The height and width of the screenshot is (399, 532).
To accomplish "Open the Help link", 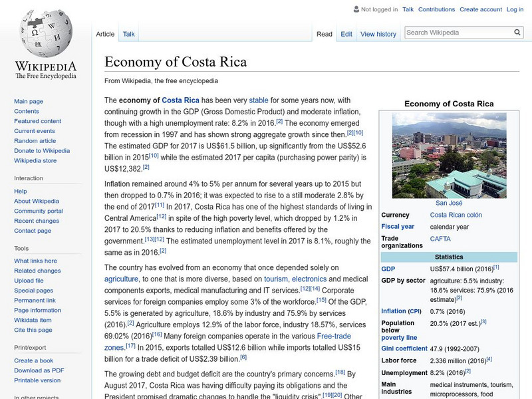I will (21, 191).
